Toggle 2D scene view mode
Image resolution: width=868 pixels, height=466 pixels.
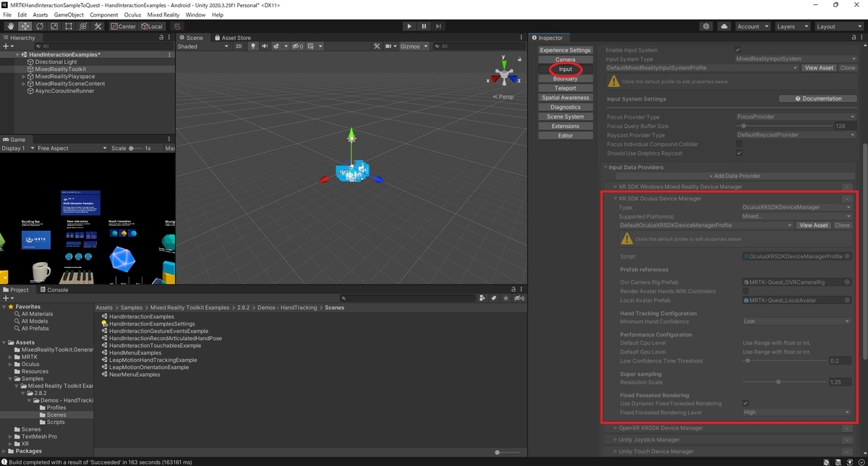click(239, 46)
